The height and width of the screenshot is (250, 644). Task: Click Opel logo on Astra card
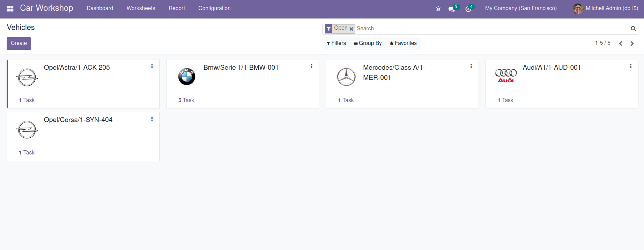tap(27, 77)
